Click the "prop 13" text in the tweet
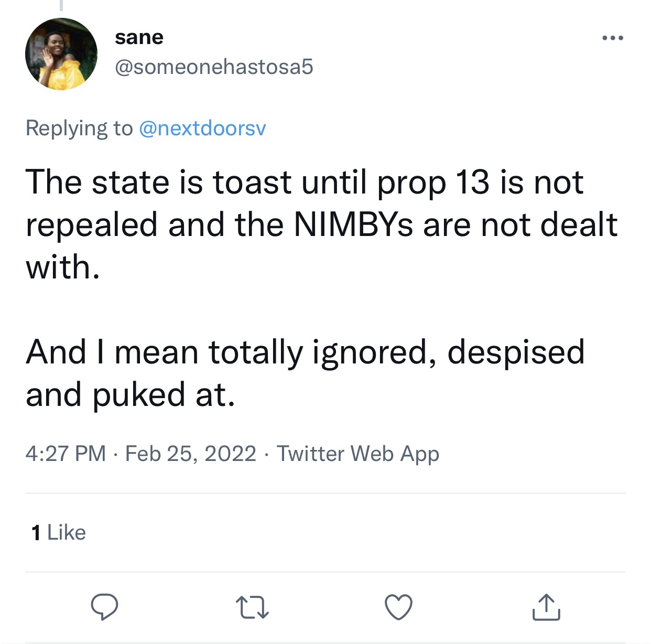 pos(433,183)
